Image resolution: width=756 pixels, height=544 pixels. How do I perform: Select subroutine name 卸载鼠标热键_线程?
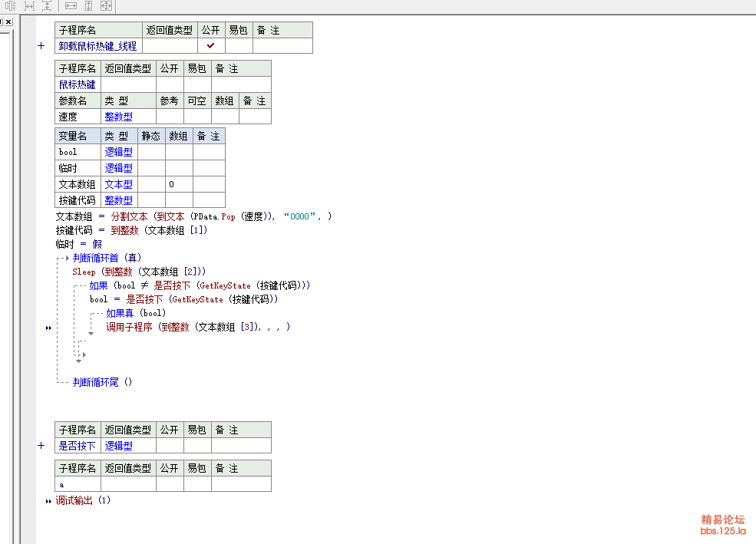click(x=98, y=46)
